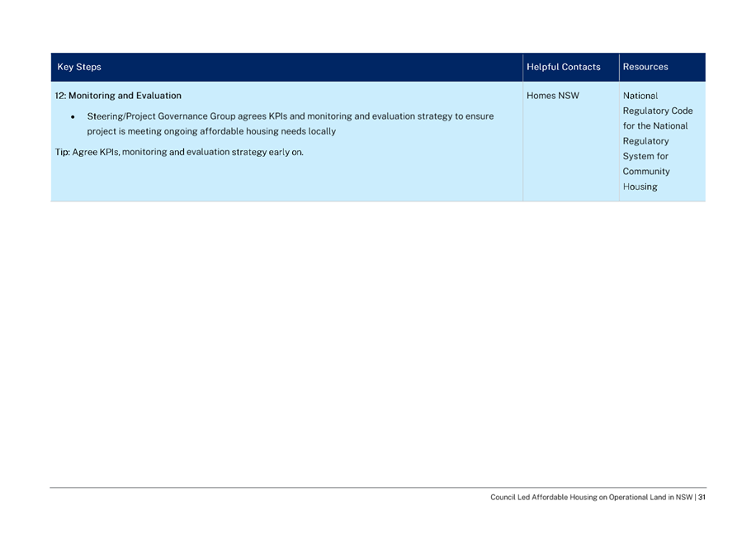Click the page number 31 in the footer
Viewport: 756px width, 534px height.
(x=702, y=498)
